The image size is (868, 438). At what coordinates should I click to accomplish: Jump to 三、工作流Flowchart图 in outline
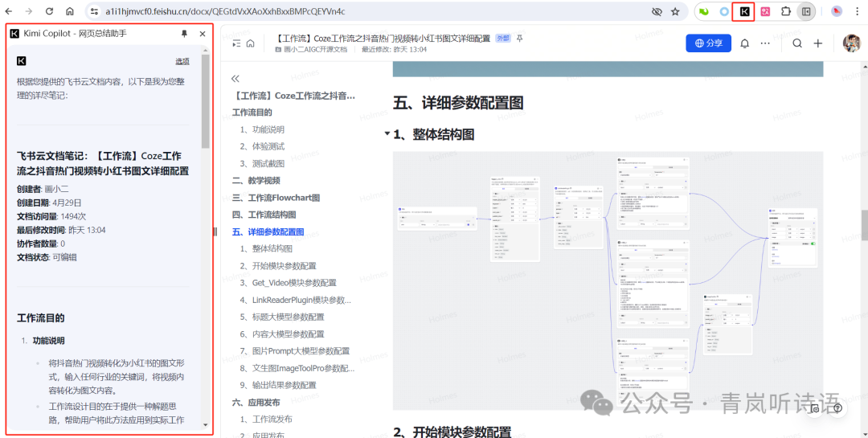[x=276, y=198]
